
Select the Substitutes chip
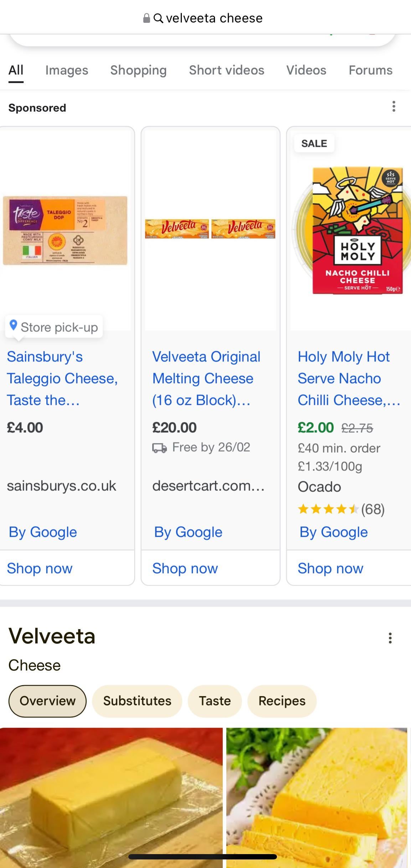point(137,701)
